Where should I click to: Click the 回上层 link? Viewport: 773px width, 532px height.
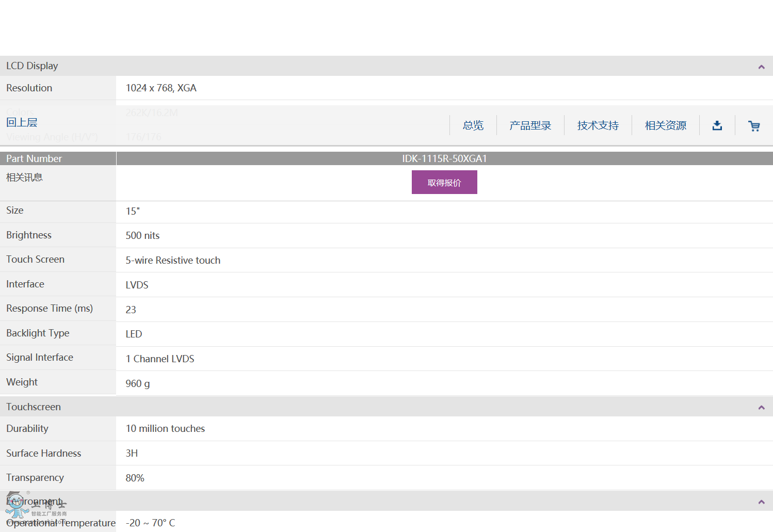coord(22,122)
